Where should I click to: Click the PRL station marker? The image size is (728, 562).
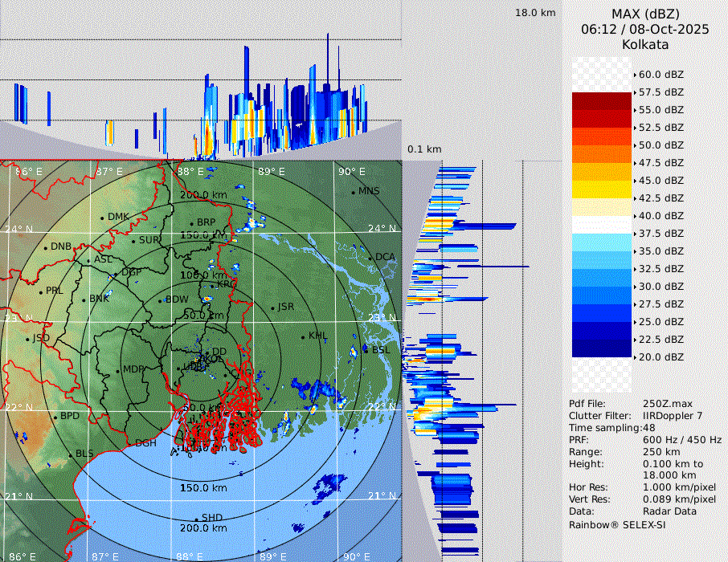click(x=40, y=291)
